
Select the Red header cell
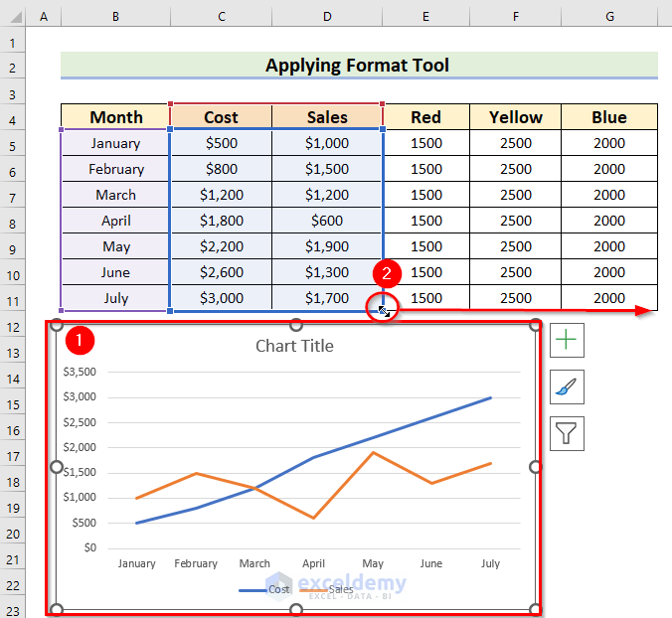[425, 117]
